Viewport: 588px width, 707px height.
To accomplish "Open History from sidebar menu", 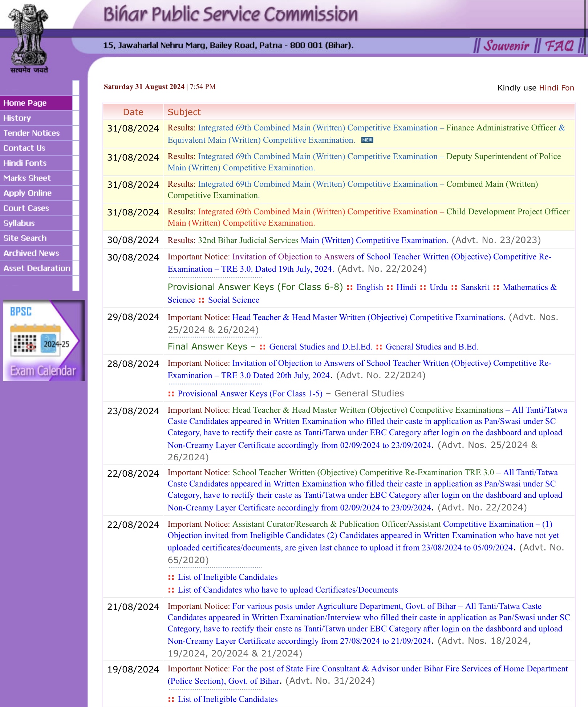I will pyautogui.click(x=36, y=118).
